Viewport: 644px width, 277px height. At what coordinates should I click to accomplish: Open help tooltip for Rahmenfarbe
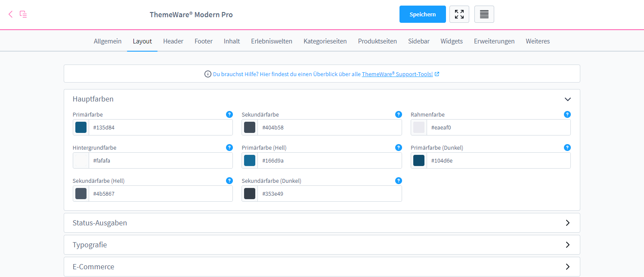pyautogui.click(x=567, y=114)
